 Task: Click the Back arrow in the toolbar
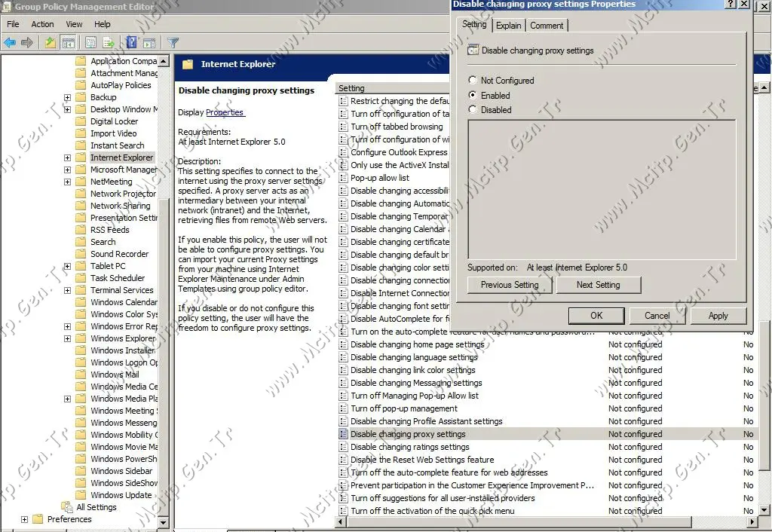point(9,43)
